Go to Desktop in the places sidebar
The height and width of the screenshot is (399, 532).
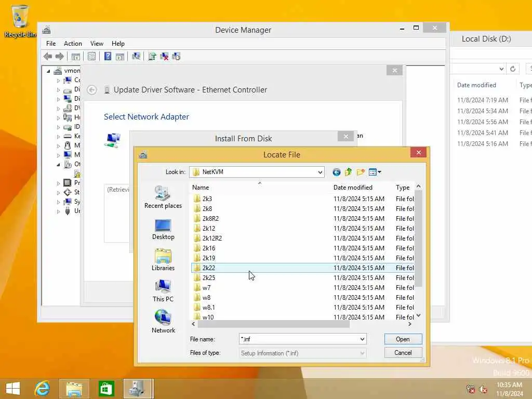163,229
